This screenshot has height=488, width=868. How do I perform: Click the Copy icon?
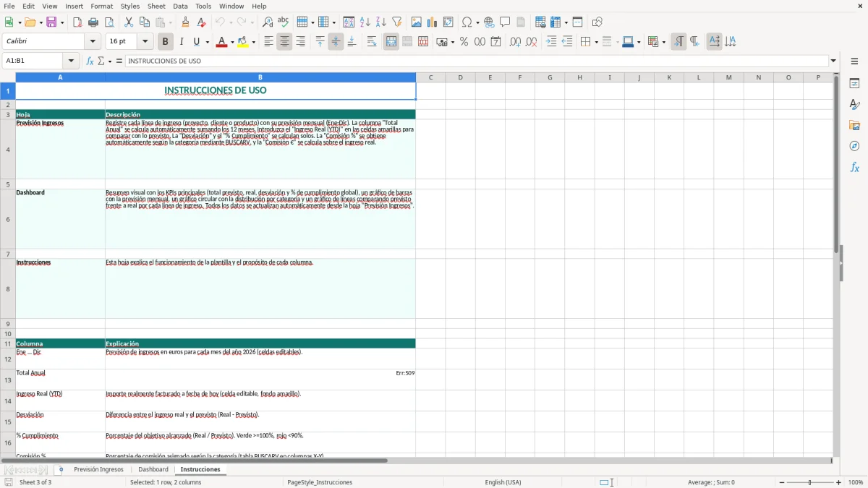pyautogui.click(x=144, y=22)
